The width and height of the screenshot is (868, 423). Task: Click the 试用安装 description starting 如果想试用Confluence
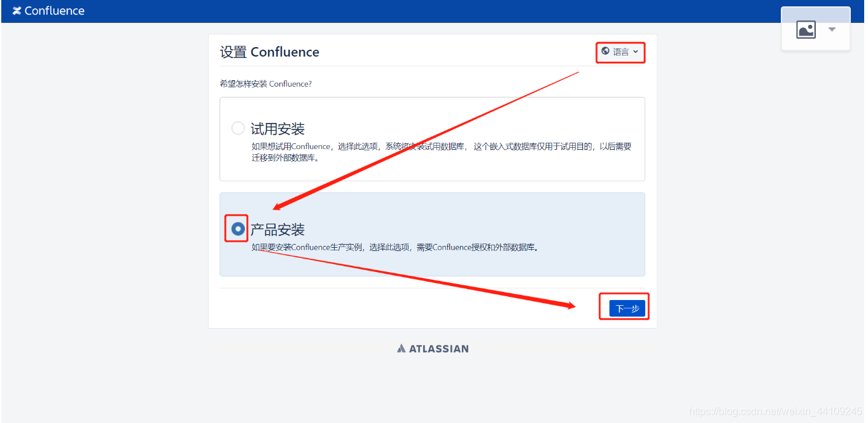point(442,152)
